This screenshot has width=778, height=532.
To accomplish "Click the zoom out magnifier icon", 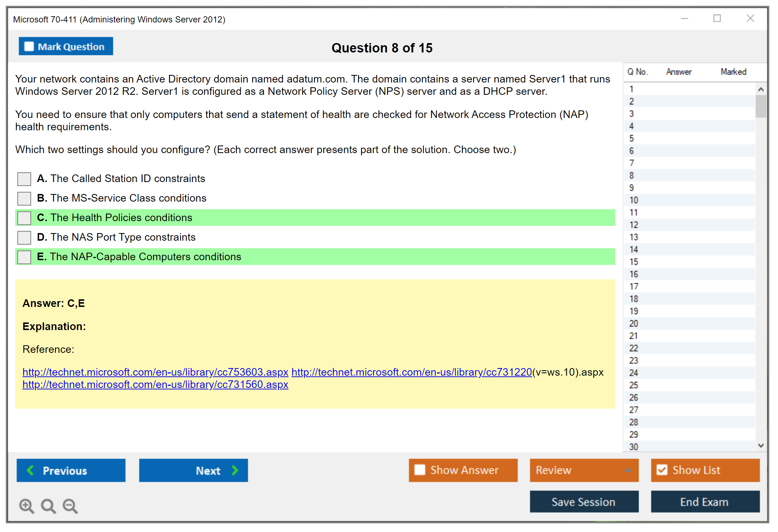I will click(70, 506).
